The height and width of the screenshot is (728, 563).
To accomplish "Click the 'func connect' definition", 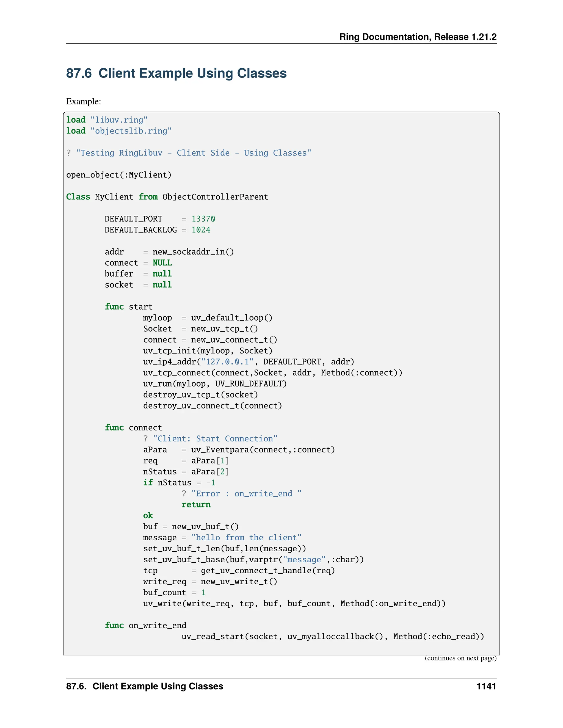I will pos(133,428).
